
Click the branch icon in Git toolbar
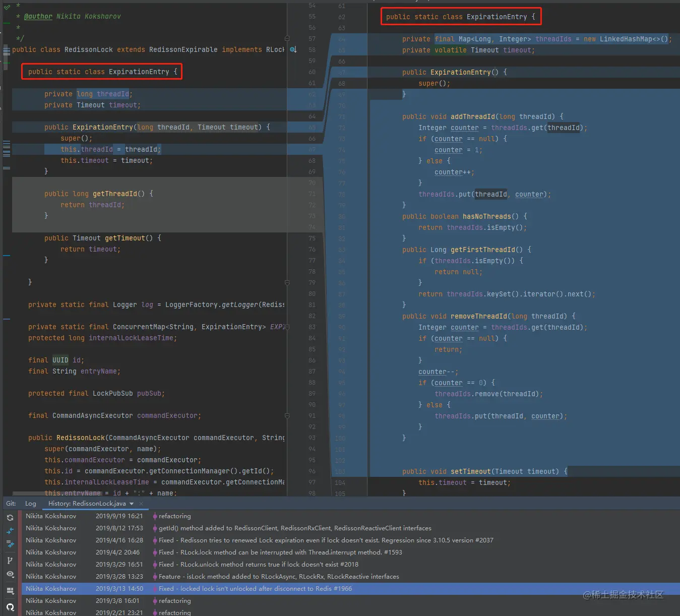pos(10,560)
